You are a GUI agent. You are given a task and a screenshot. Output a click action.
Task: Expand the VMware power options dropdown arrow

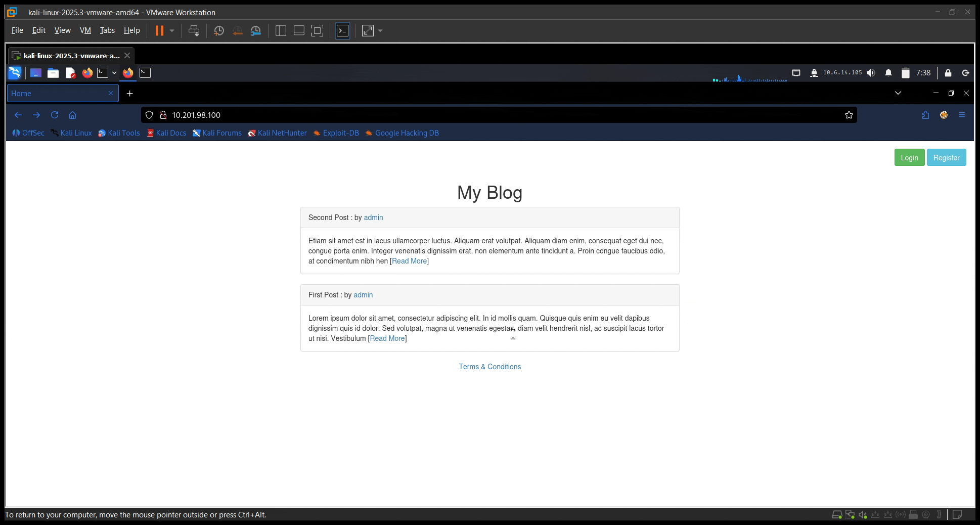tap(172, 31)
